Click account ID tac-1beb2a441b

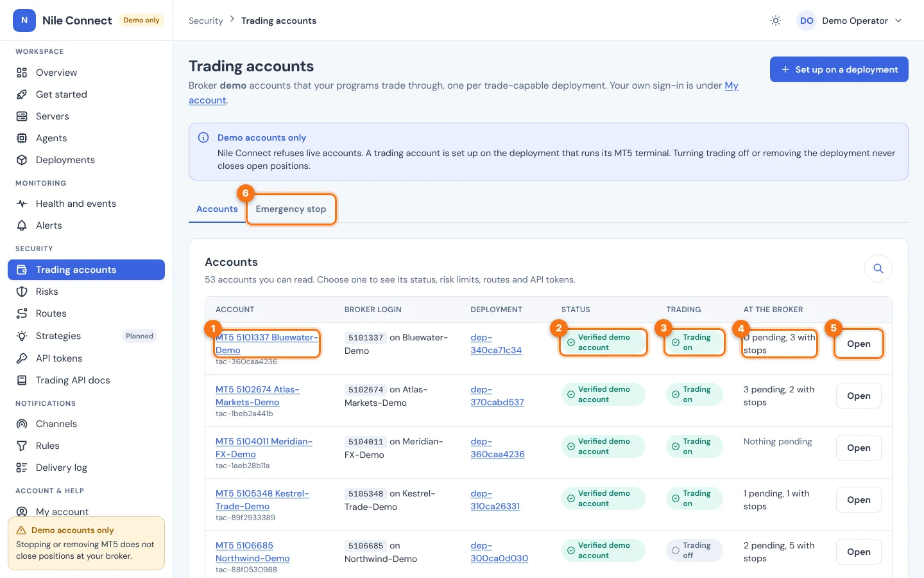coord(244,414)
